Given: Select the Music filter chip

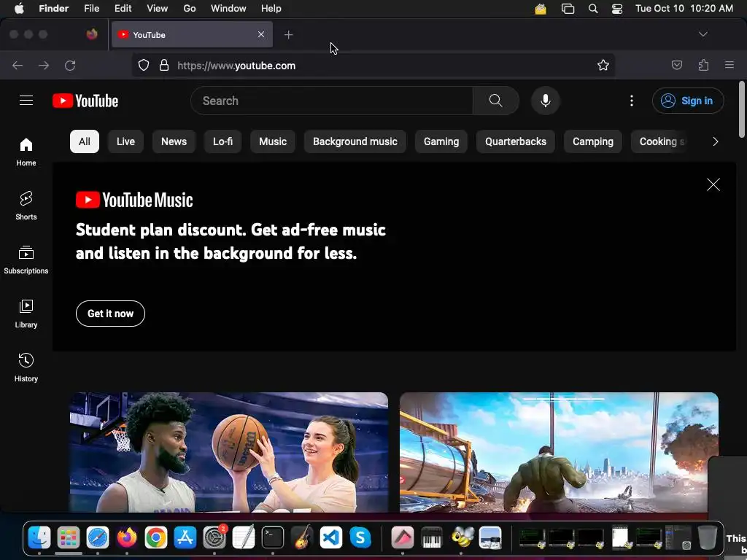Looking at the screenshot, I should tap(273, 141).
